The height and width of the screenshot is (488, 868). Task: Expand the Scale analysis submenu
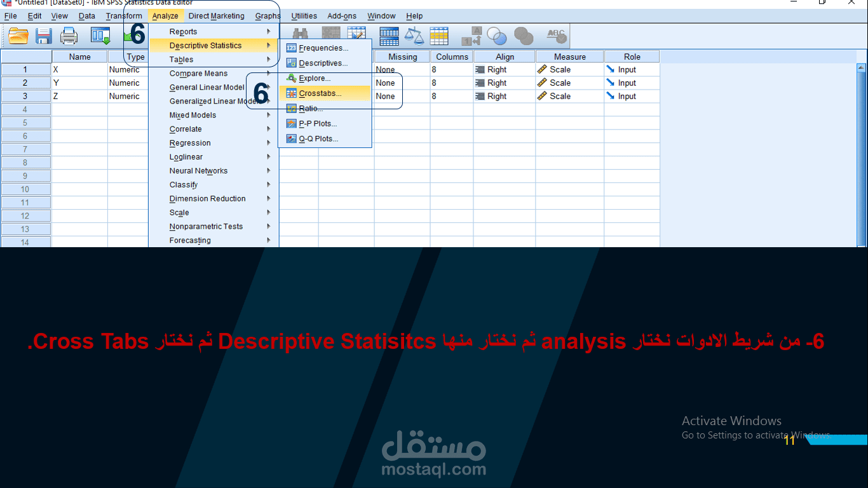[x=214, y=213]
